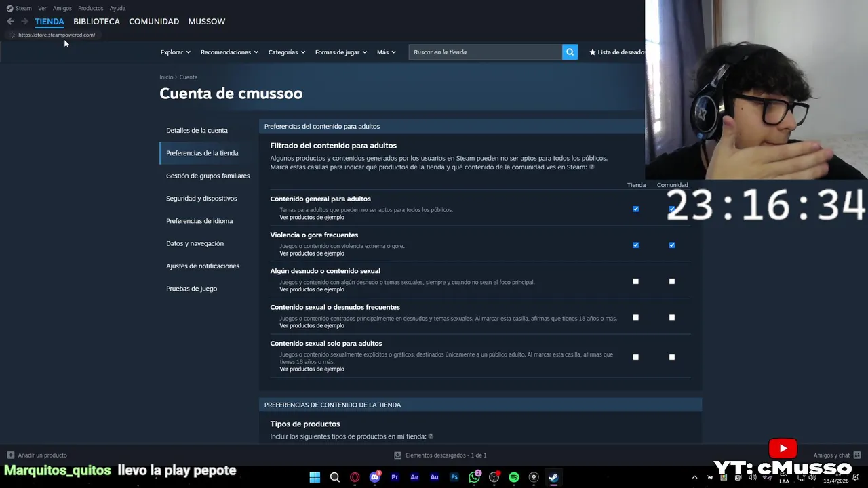Open Gestión de grupos familiares
The image size is (868, 488).
pyautogui.click(x=208, y=176)
